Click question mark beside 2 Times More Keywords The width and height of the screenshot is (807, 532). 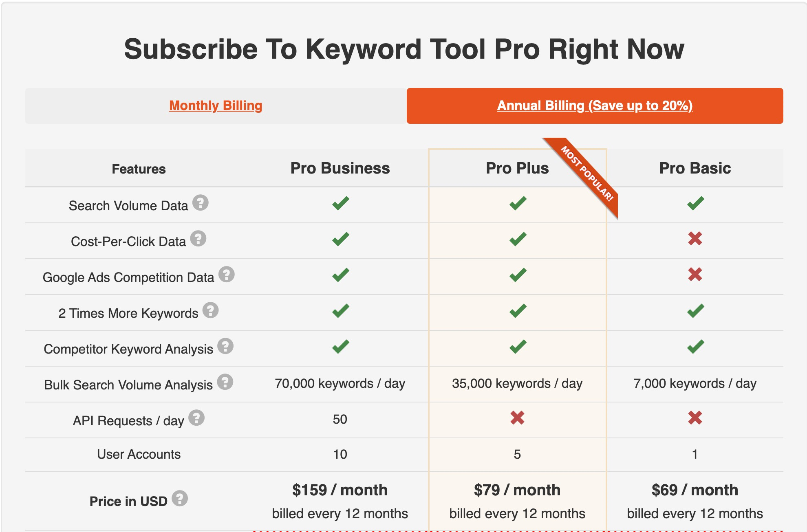(210, 310)
